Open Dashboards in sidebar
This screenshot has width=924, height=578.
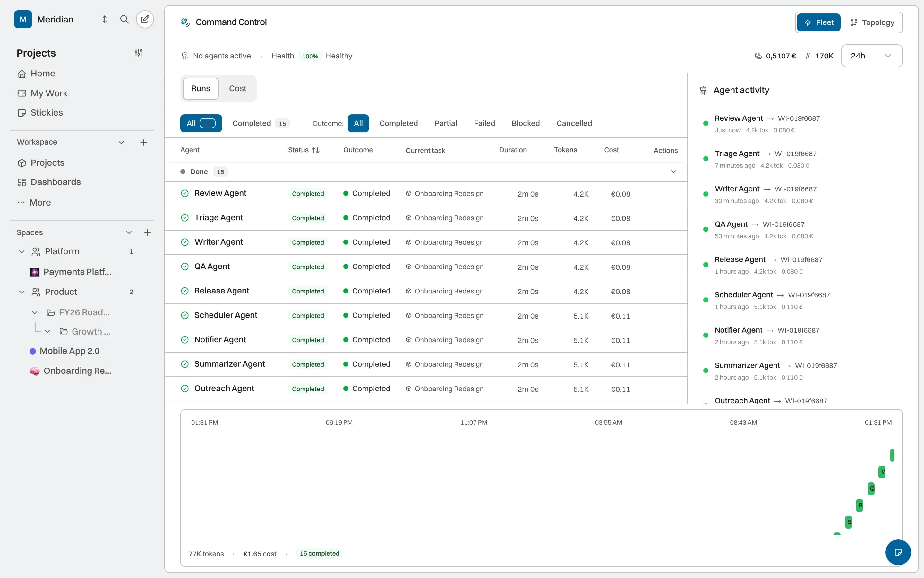pos(49,182)
